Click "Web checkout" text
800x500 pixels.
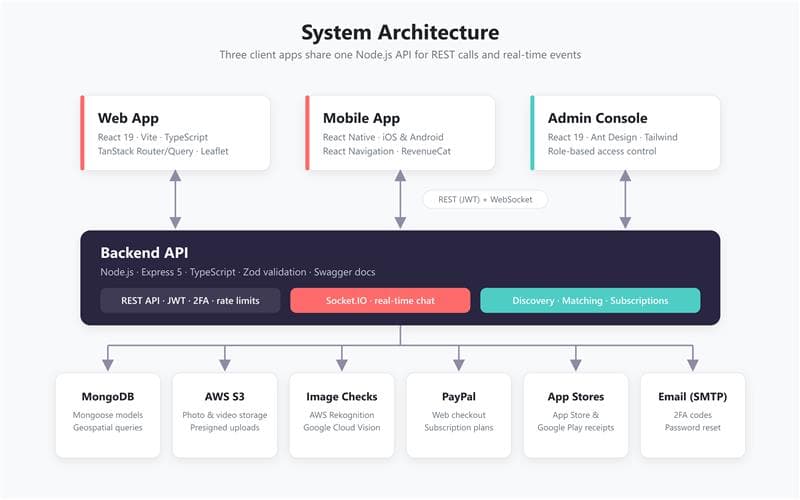click(459, 415)
